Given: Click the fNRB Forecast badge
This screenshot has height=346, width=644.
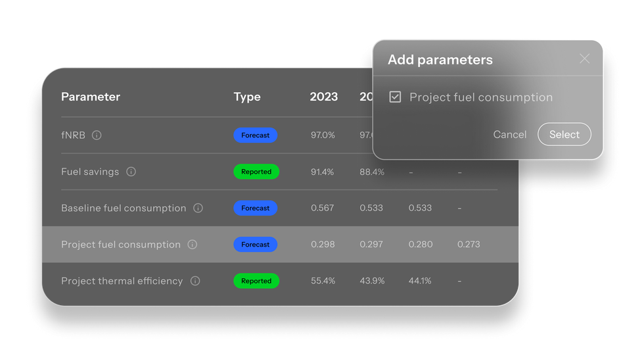Looking at the screenshot, I should [256, 136].
